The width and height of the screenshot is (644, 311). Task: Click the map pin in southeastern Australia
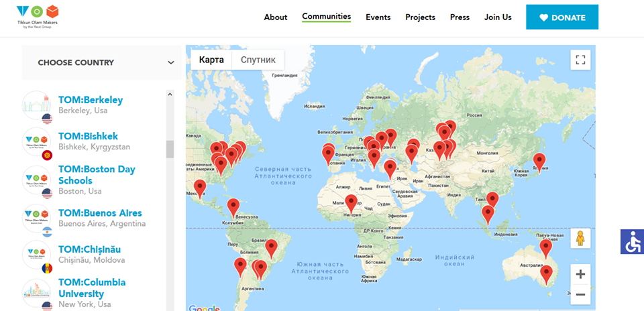(546, 275)
